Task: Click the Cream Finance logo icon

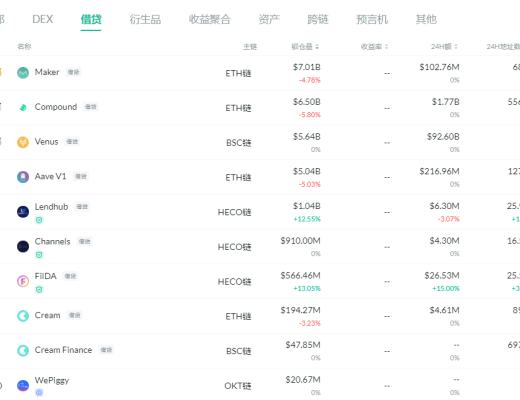Action: (x=23, y=350)
